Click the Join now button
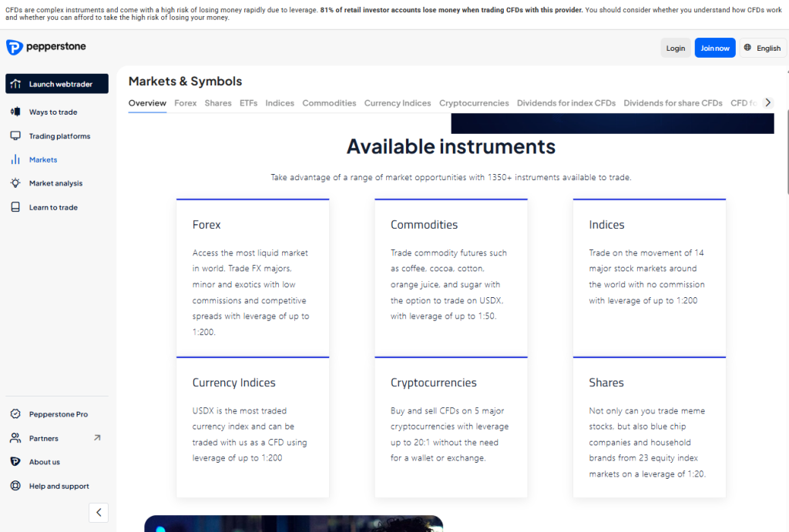789x532 pixels. (715, 47)
